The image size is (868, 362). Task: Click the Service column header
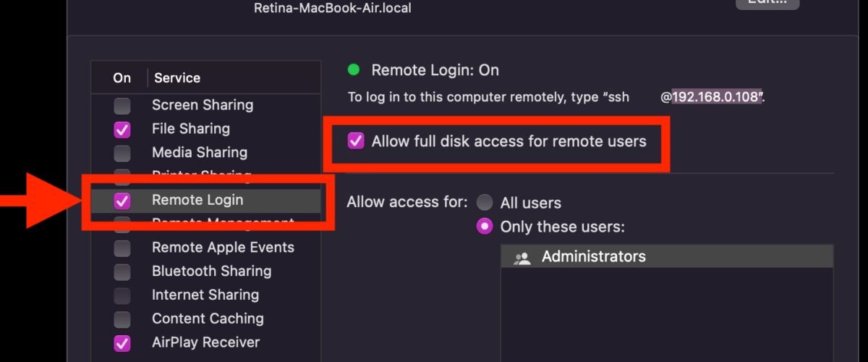click(x=177, y=78)
